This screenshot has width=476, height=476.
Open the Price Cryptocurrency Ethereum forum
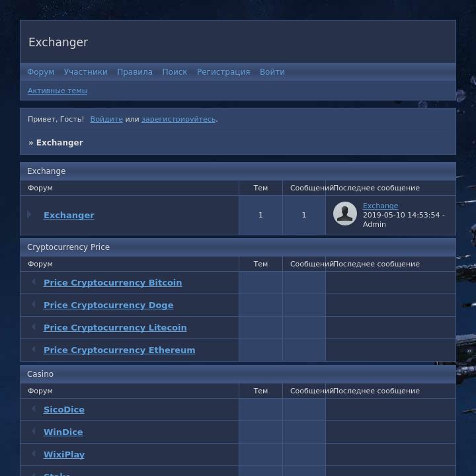119,350
